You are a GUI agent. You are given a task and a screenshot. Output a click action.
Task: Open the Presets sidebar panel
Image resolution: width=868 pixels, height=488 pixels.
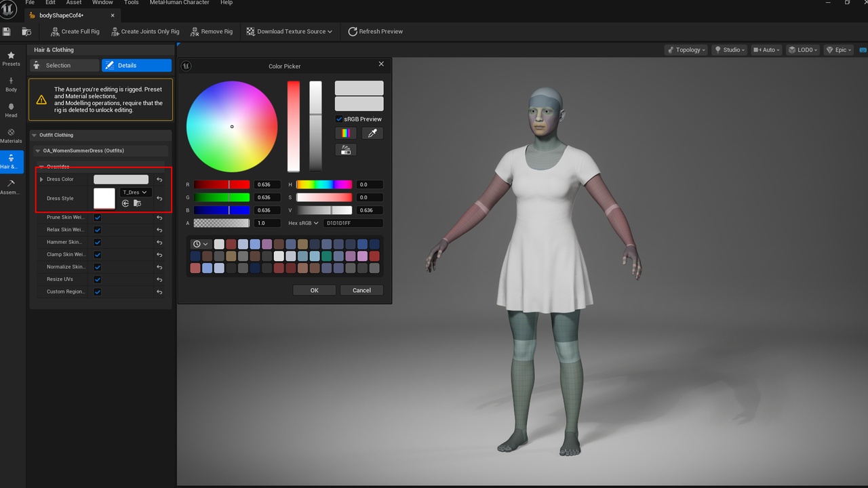[x=11, y=59]
